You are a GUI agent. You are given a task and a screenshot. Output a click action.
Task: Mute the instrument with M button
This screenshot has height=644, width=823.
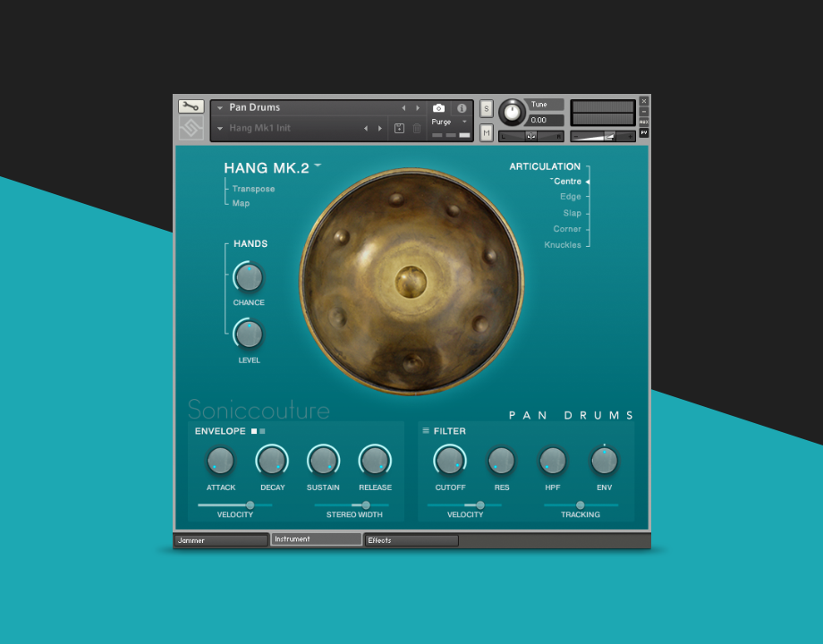tap(487, 132)
